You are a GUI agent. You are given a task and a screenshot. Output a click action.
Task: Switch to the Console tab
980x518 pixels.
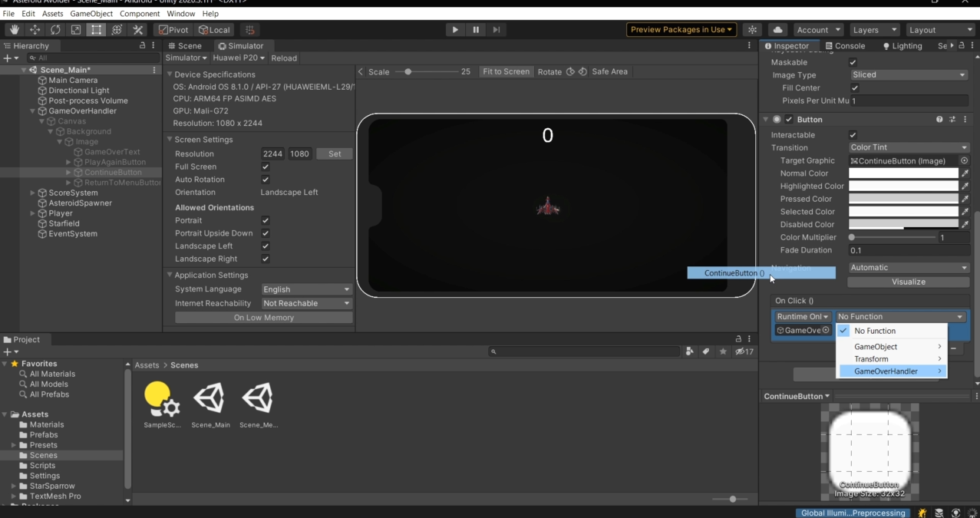[x=845, y=46]
